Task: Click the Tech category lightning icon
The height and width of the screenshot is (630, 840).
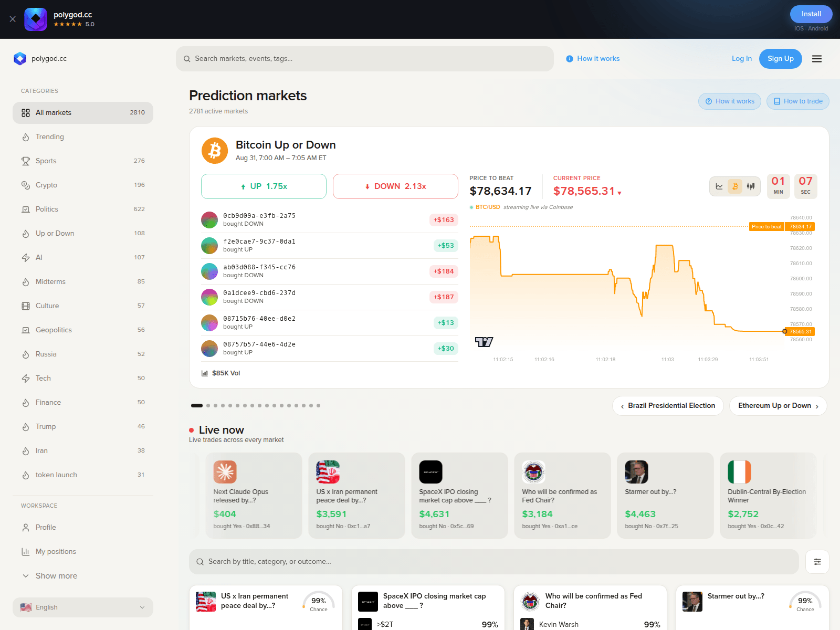Action: pos(26,379)
